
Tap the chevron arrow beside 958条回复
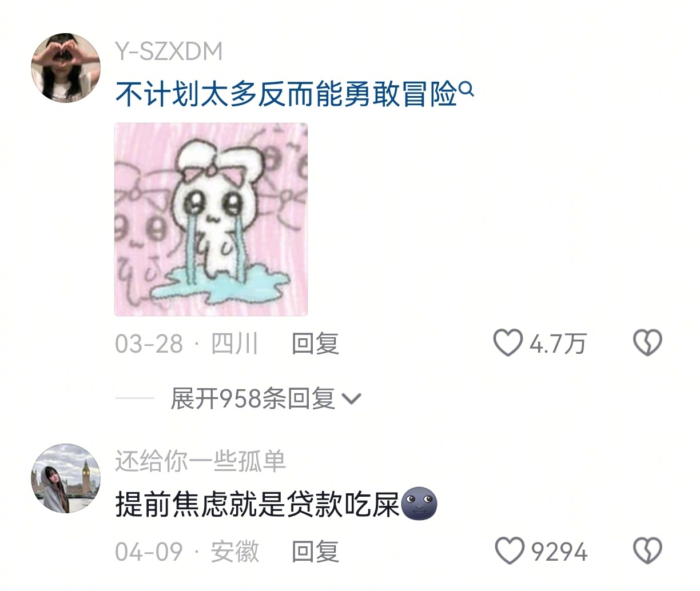point(351,399)
